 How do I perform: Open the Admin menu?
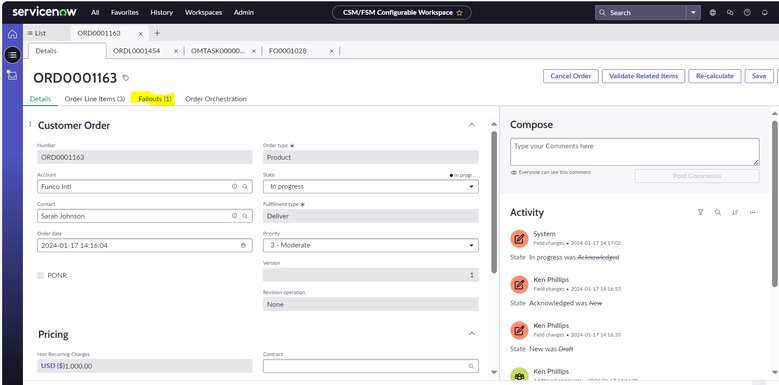(x=244, y=12)
